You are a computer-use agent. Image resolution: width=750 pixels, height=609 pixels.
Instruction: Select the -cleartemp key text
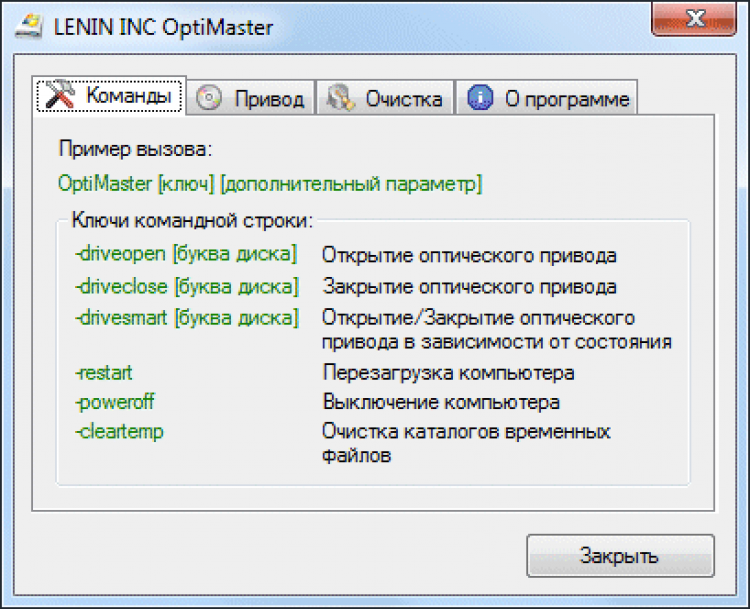point(119,432)
